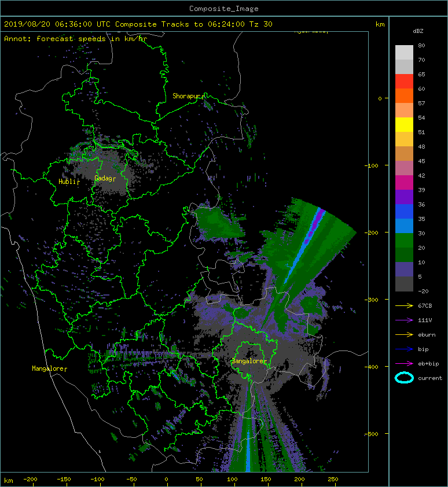The height and width of the screenshot is (487, 448).
Task: Click the purple 111V arrow legend icon
Action: (x=404, y=320)
